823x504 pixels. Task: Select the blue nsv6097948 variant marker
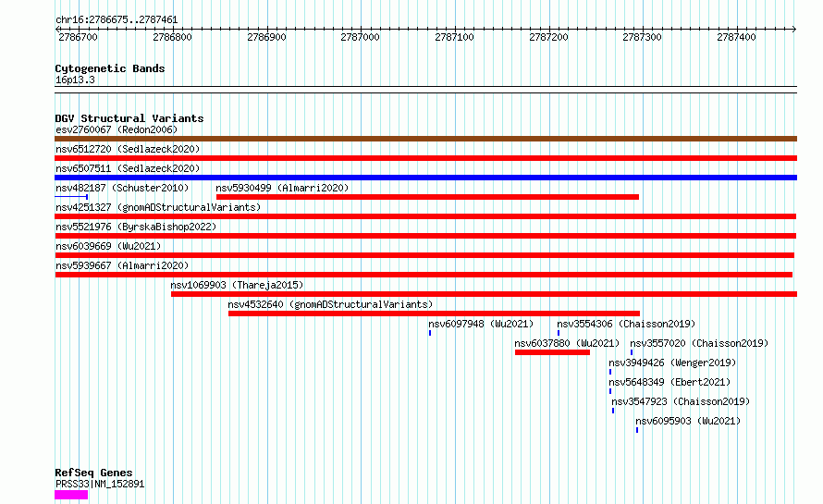point(430,333)
